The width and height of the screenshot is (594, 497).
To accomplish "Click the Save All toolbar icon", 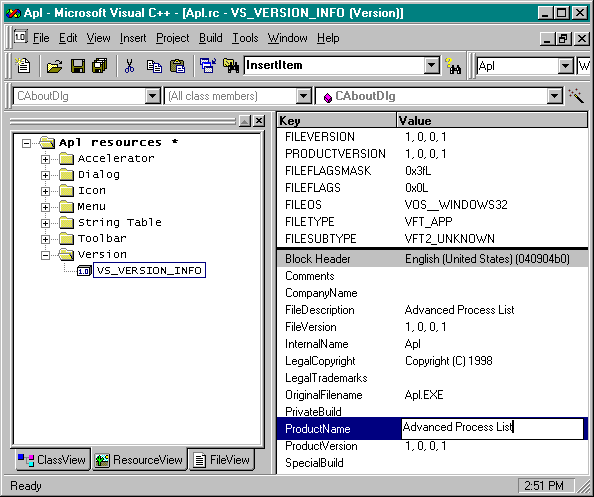I will tap(100, 66).
